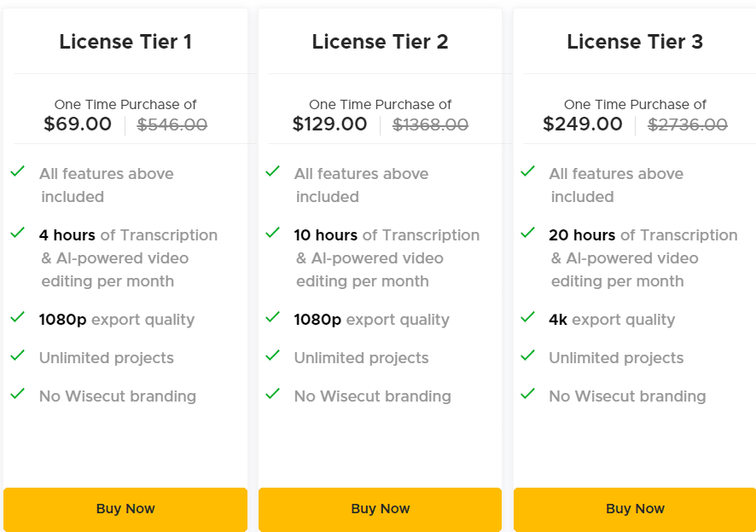Select the License Tier 2 heading
This screenshot has height=532, width=756.
(x=381, y=42)
